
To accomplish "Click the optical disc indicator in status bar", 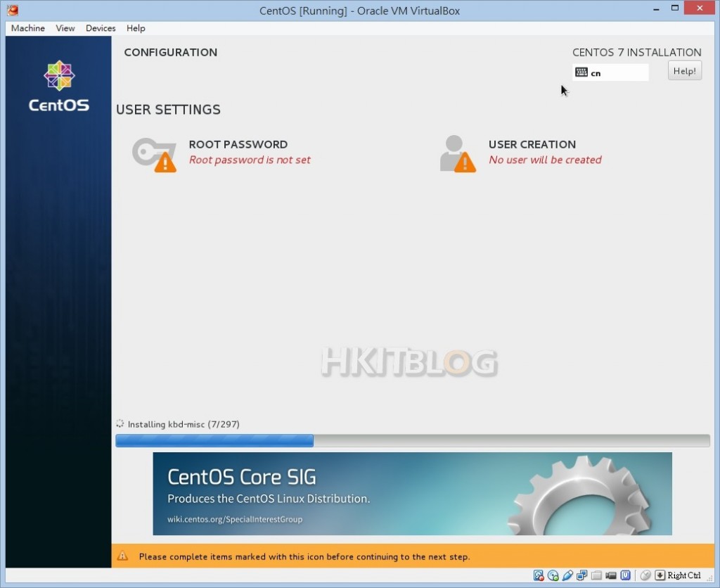I will (x=553, y=575).
